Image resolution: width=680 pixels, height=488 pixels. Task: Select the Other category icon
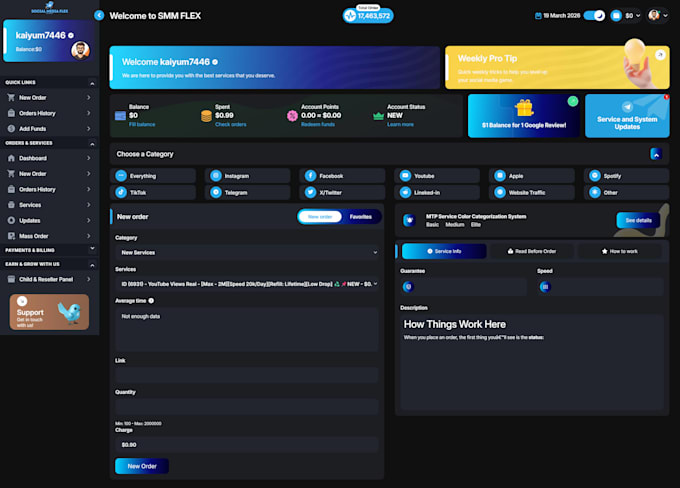point(595,192)
